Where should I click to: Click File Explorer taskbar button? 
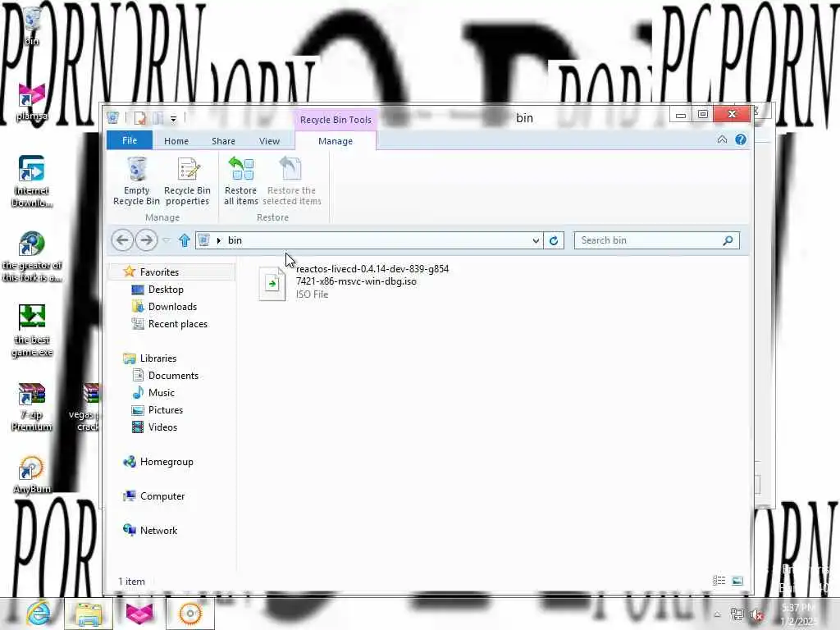coord(89,614)
